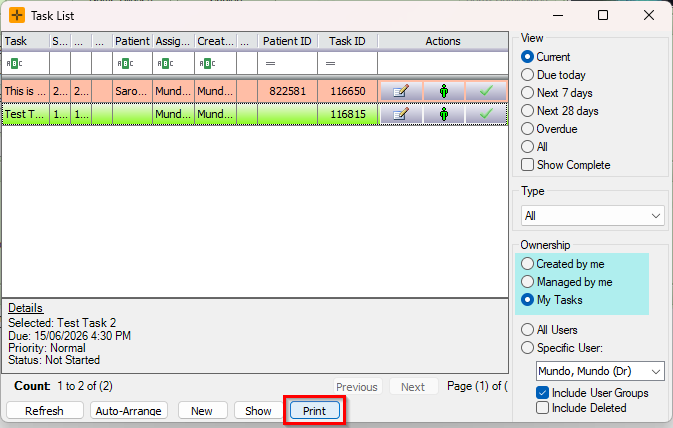Image resolution: width=673 pixels, height=428 pixels.
Task: Sort by the Assig... column header
Action: click(173, 41)
